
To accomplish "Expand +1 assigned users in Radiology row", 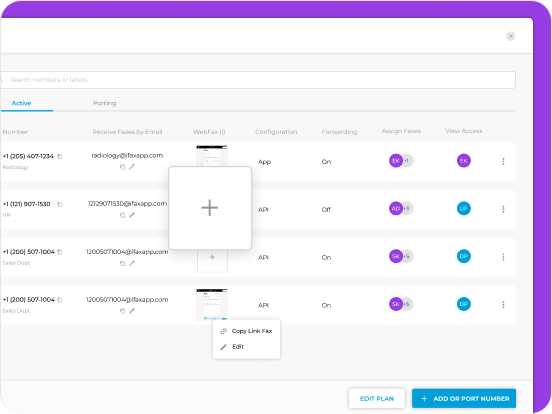I will pos(407,161).
